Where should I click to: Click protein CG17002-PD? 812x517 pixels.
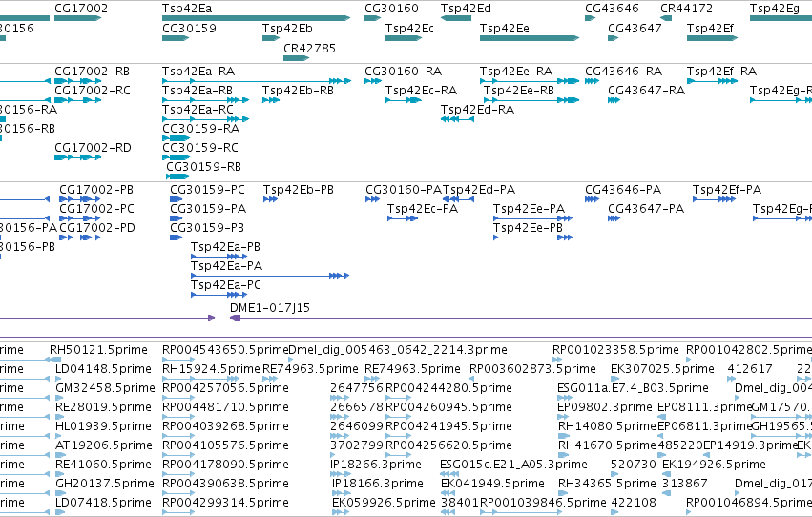point(96,228)
